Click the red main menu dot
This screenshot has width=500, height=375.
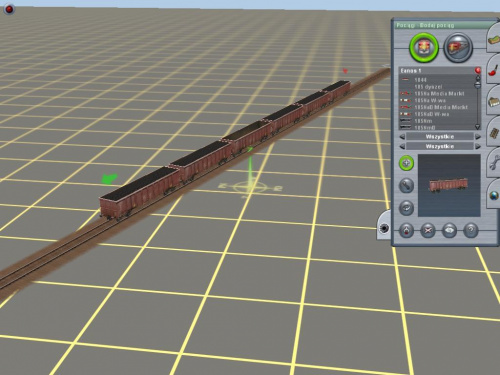coord(9,9)
